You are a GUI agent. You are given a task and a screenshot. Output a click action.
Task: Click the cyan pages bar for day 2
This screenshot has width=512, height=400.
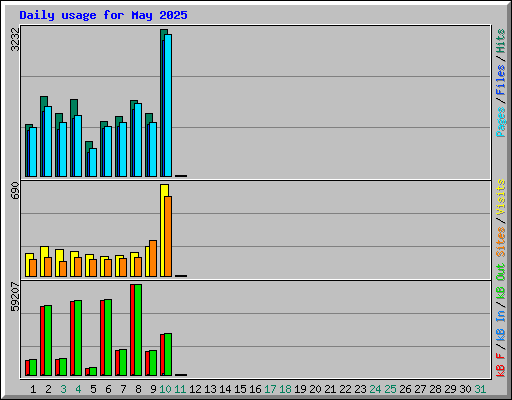(x=48, y=141)
